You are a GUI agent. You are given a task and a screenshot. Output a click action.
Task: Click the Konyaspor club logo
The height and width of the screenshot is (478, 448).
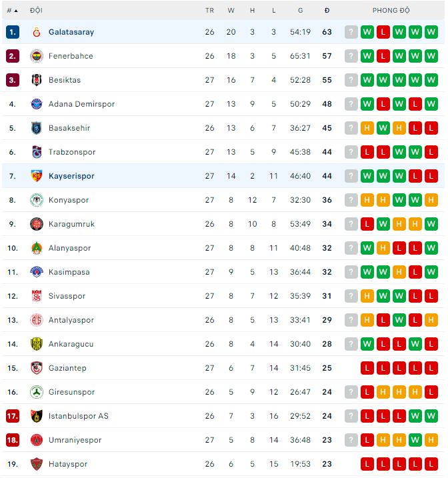point(36,200)
